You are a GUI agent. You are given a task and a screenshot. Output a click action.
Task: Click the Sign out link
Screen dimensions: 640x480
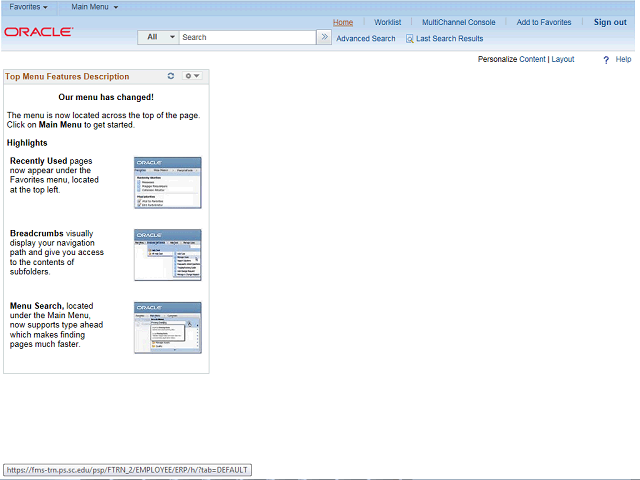610,22
